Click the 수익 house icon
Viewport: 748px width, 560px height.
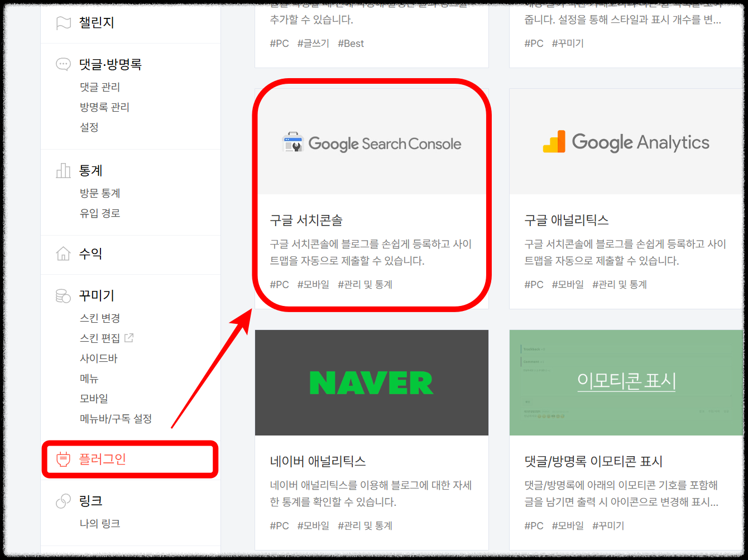coord(64,253)
